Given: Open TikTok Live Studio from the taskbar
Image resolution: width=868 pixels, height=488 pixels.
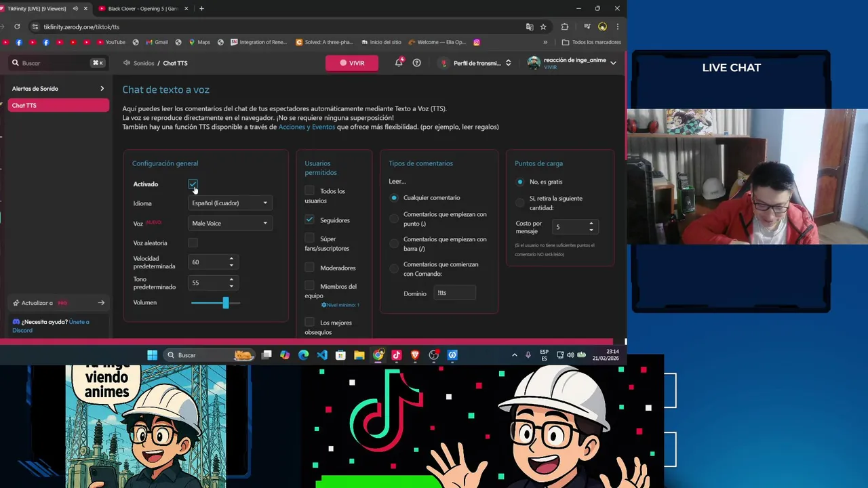Looking at the screenshot, I should coord(397,355).
